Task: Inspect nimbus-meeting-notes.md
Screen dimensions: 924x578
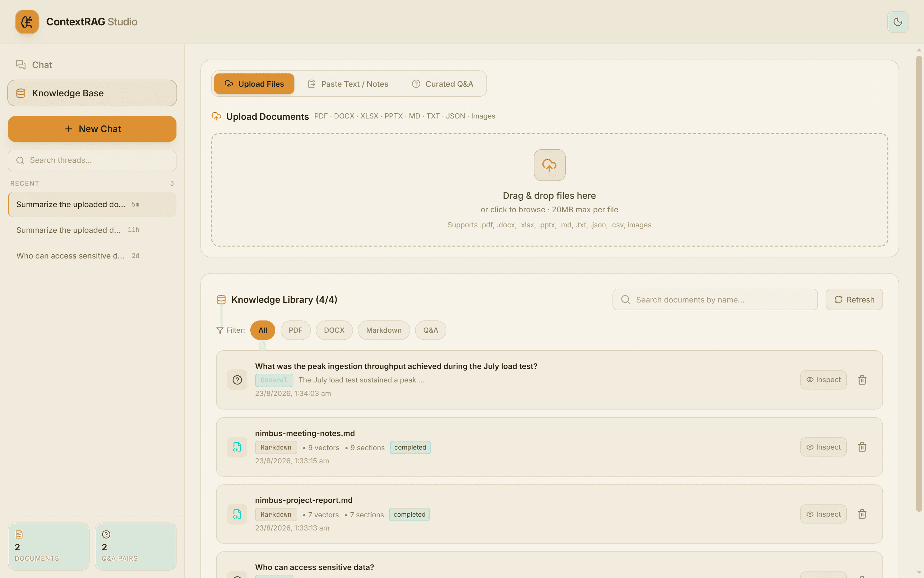Action: (x=823, y=447)
